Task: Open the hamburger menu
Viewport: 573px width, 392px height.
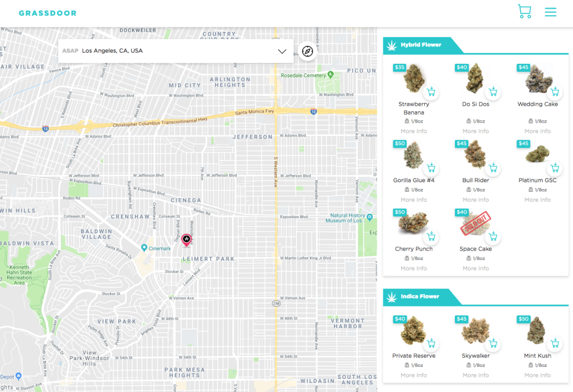Action: 551,12
